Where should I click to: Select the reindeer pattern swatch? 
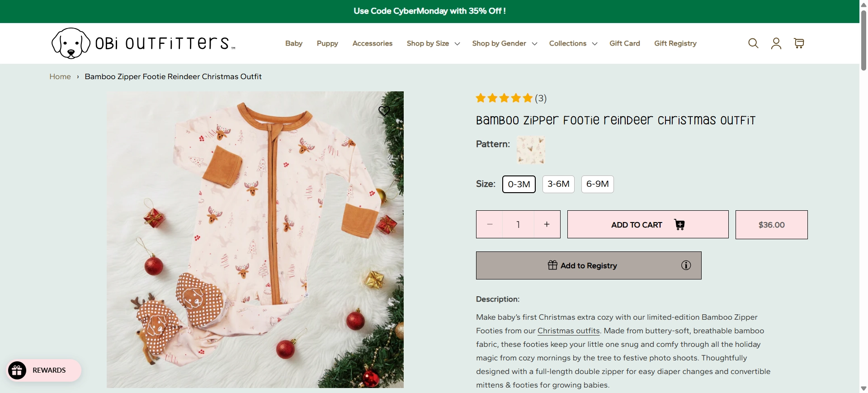point(531,150)
